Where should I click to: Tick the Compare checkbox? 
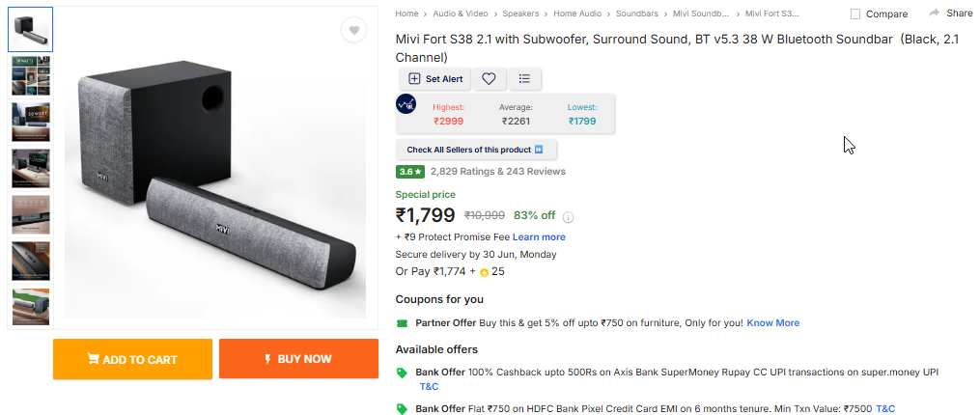point(855,14)
